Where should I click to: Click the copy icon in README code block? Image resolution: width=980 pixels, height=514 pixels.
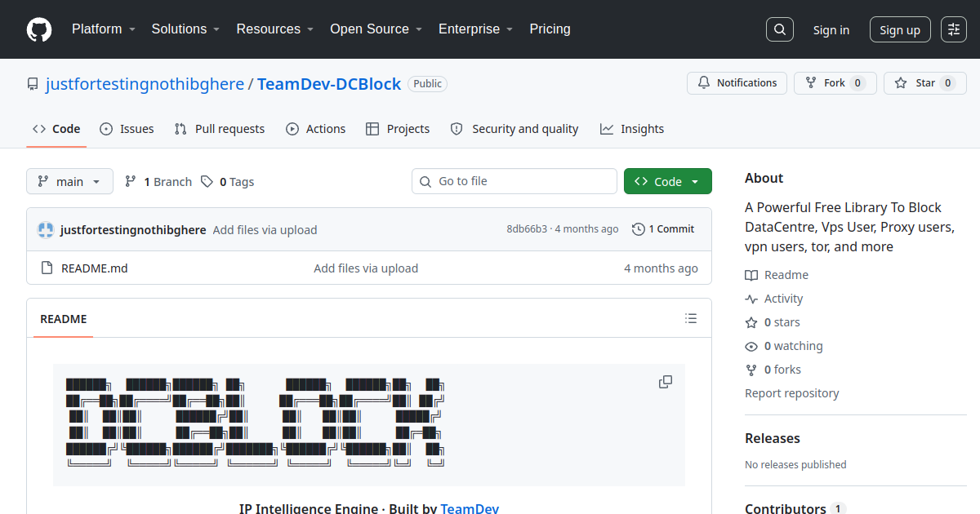click(x=666, y=382)
